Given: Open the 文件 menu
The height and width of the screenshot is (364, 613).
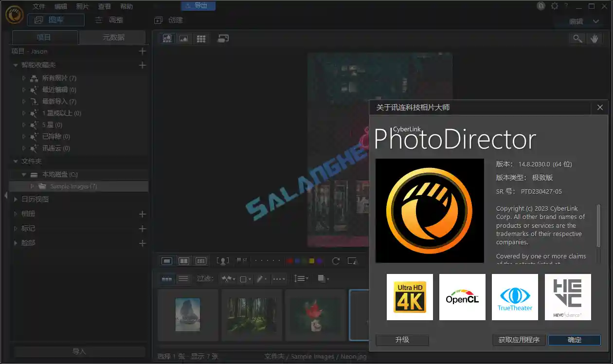Looking at the screenshot, I should click(x=38, y=6).
